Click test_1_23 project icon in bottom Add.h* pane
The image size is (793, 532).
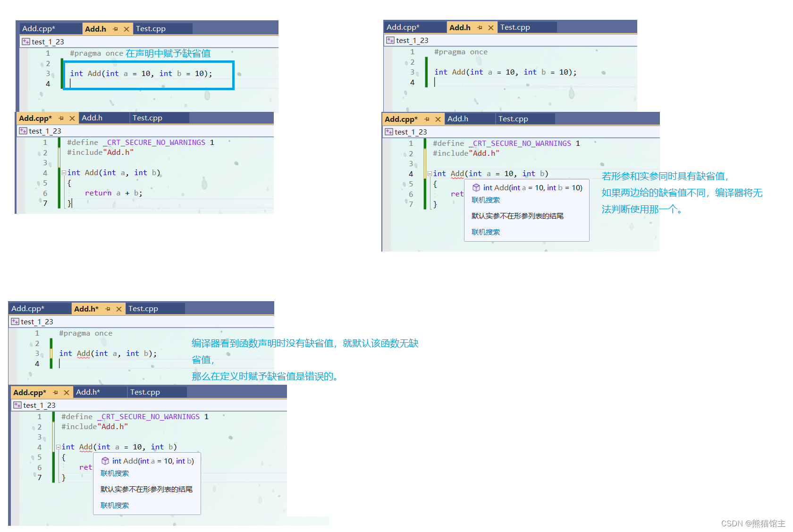coord(15,321)
